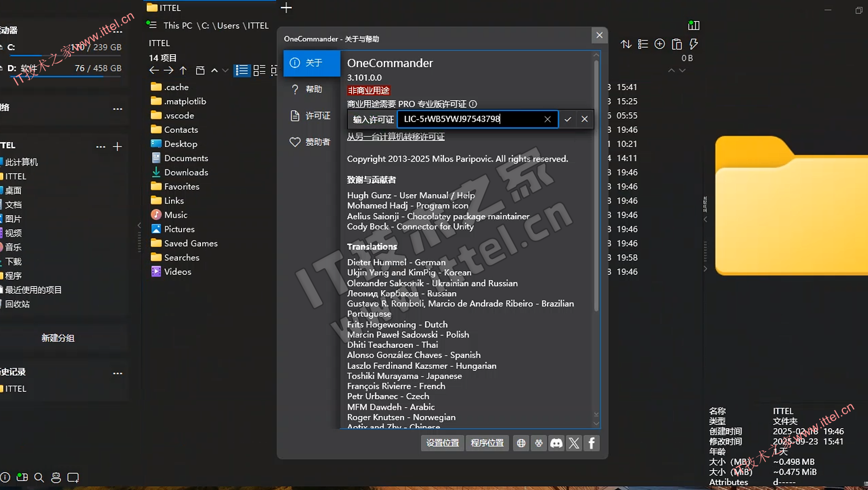Click the search magnifier icon in the bottom bar
Screen dimensions: 868x490
[39, 477]
